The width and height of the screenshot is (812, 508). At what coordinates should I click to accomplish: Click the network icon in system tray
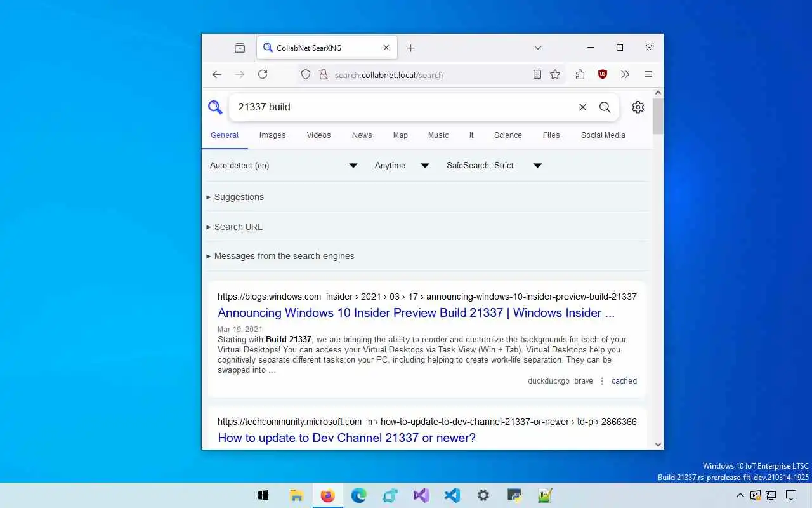pyautogui.click(x=771, y=495)
